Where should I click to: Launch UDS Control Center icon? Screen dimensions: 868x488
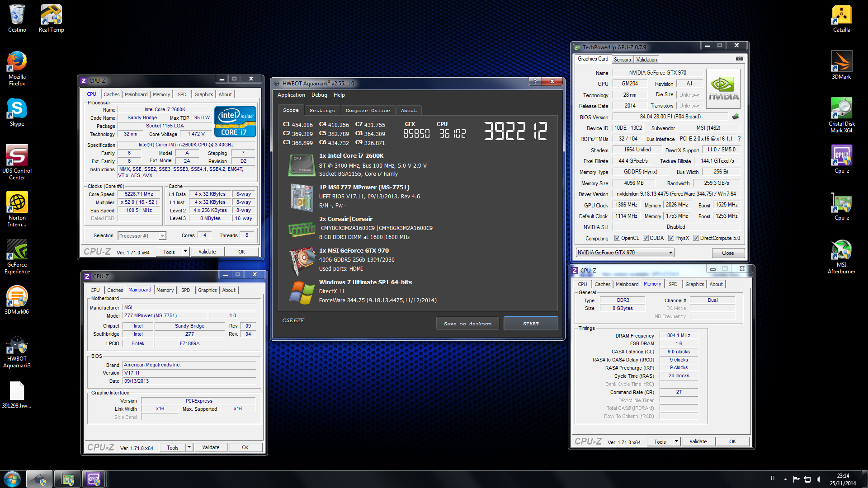point(17,162)
